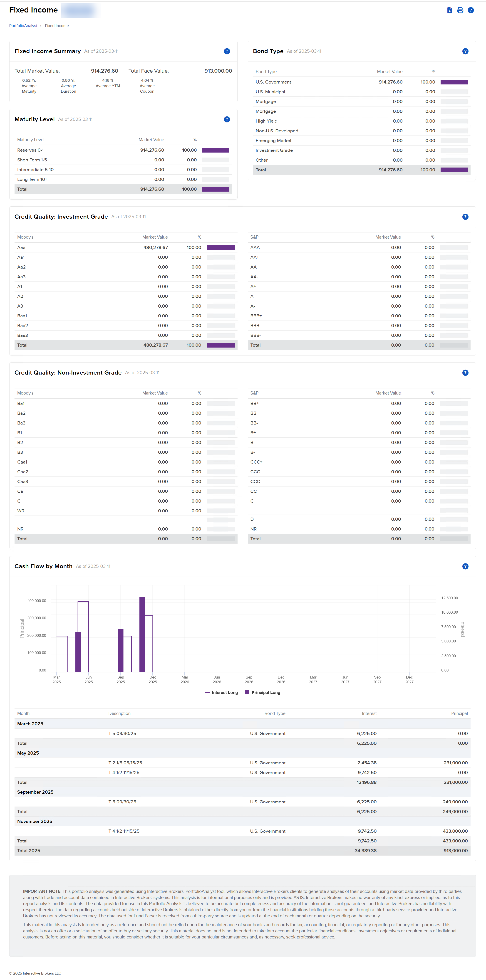Click the printer icon to print page
The image size is (486, 980).
pyautogui.click(x=460, y=10)
